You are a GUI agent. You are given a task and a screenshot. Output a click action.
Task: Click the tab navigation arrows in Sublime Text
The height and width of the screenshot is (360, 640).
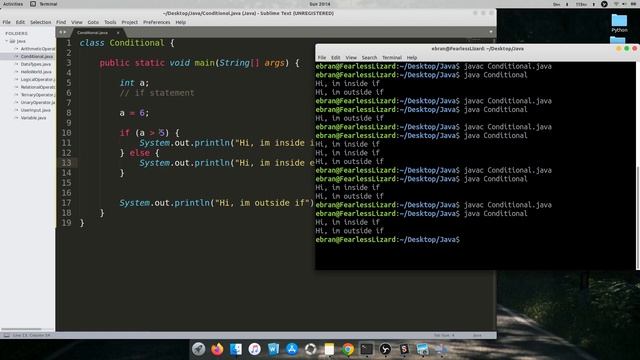pyautogui.click(x=62, y=32)
